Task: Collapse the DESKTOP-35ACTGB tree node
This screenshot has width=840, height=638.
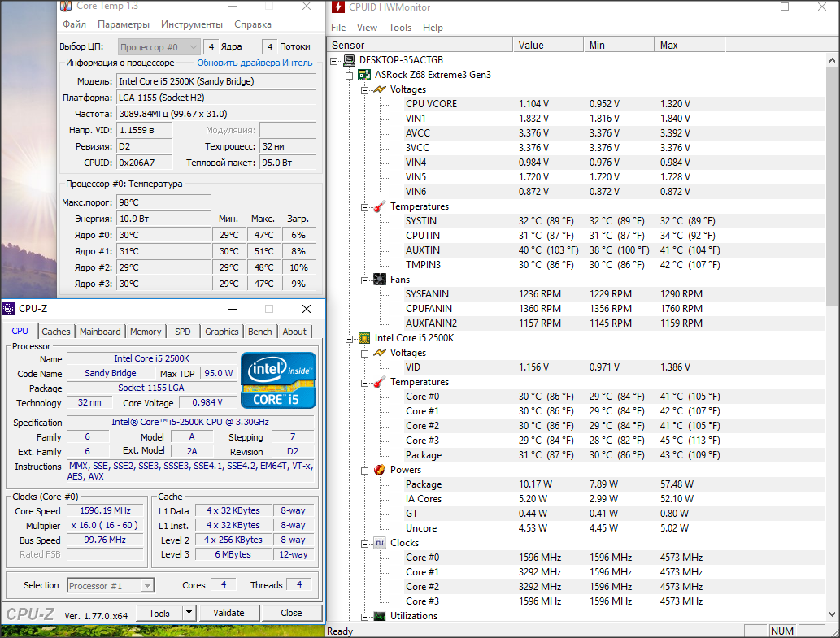Action: point(334,60)
